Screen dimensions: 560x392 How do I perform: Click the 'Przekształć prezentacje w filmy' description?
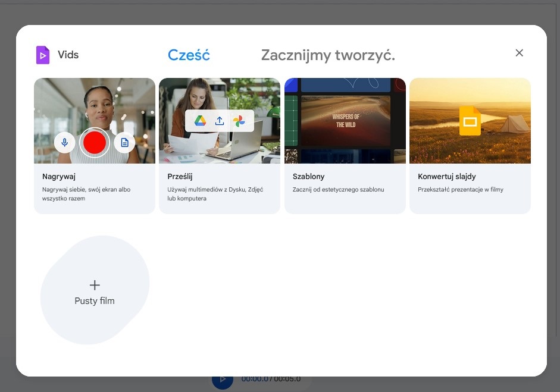coord(460,190)
